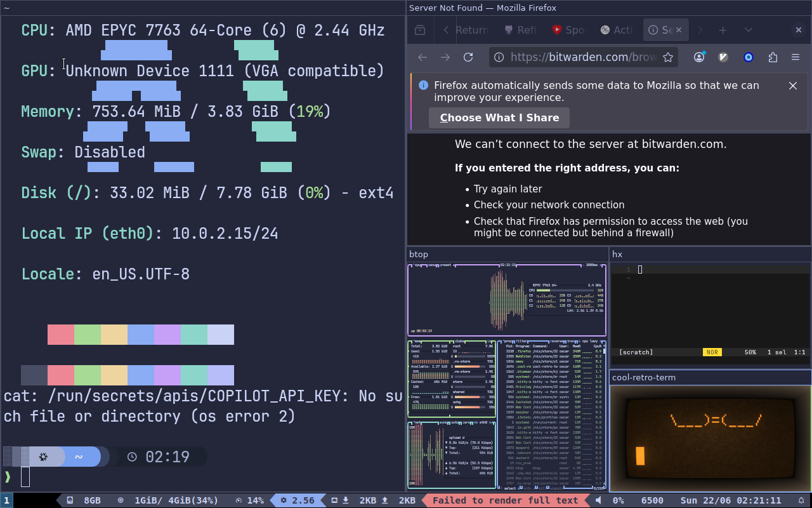The height and width of the screenshot is (508, 812).
Task: Click the network download 2KB indicator
Action: click(360, 500)
